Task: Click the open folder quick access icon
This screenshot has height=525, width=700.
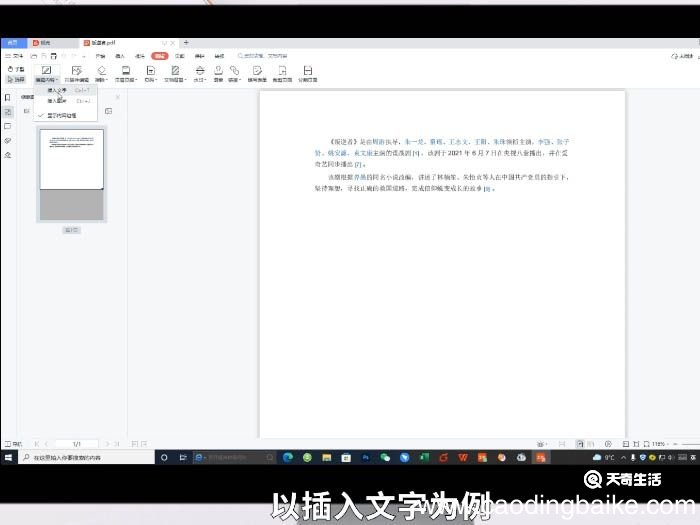Action: 34,56
